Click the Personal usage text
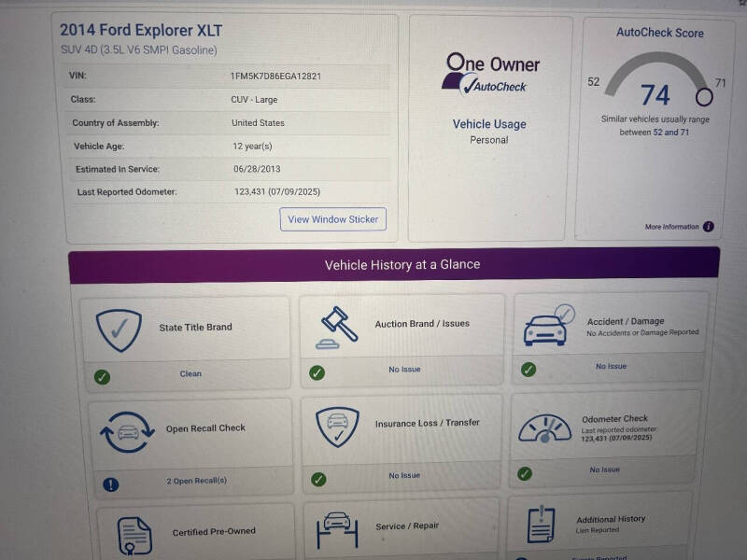Screen dimensions: 747x560 (x=488, y=140)
